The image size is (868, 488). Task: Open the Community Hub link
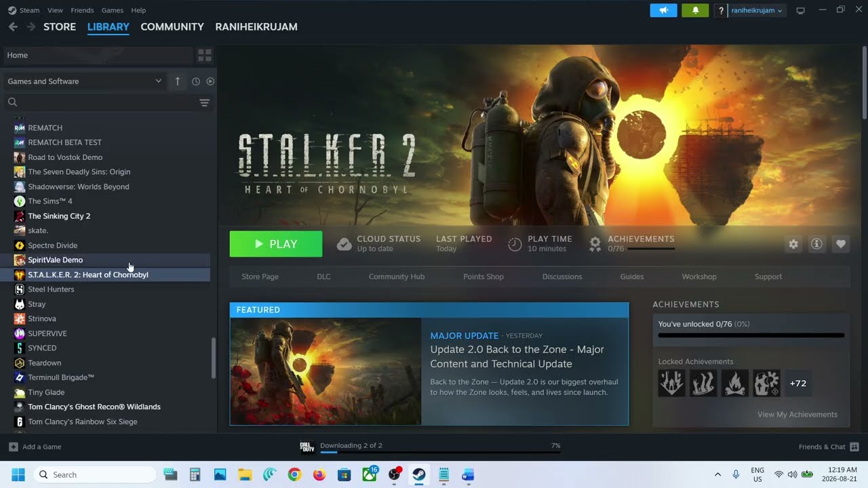pyautogui.click(x=397, y=277)
